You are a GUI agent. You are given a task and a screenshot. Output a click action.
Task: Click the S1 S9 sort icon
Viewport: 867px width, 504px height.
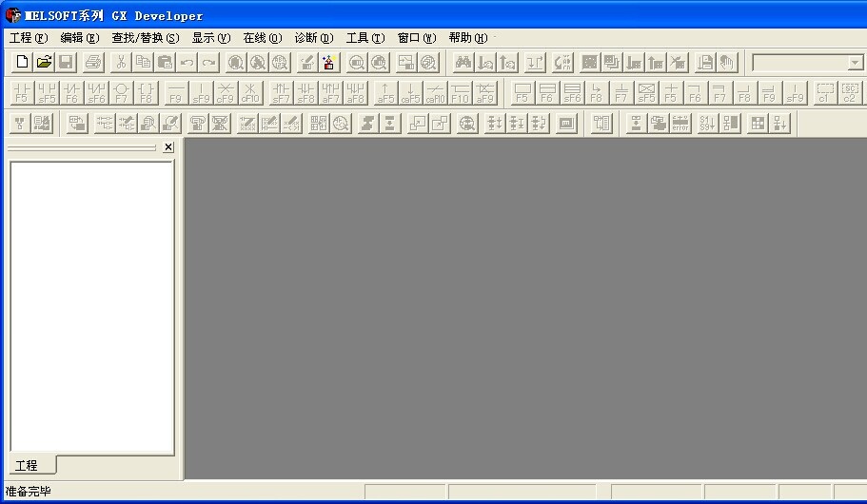click(708, 123)
